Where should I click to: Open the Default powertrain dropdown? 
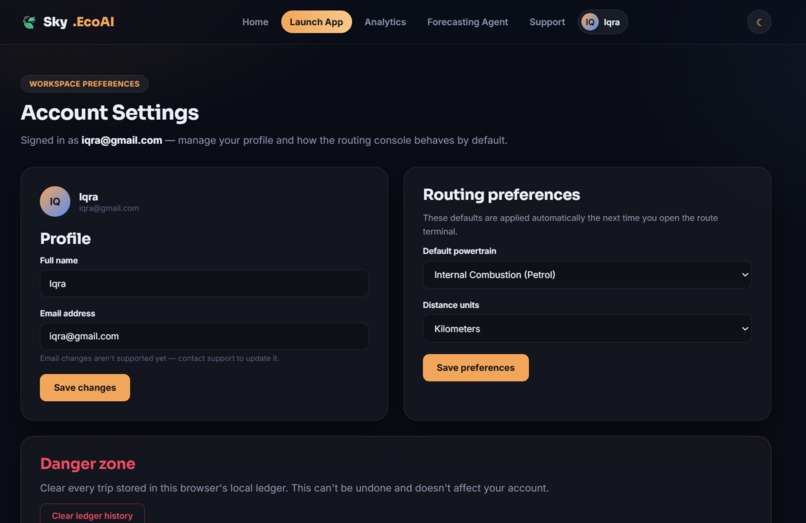pyautogui.click(x=587, y=275)
